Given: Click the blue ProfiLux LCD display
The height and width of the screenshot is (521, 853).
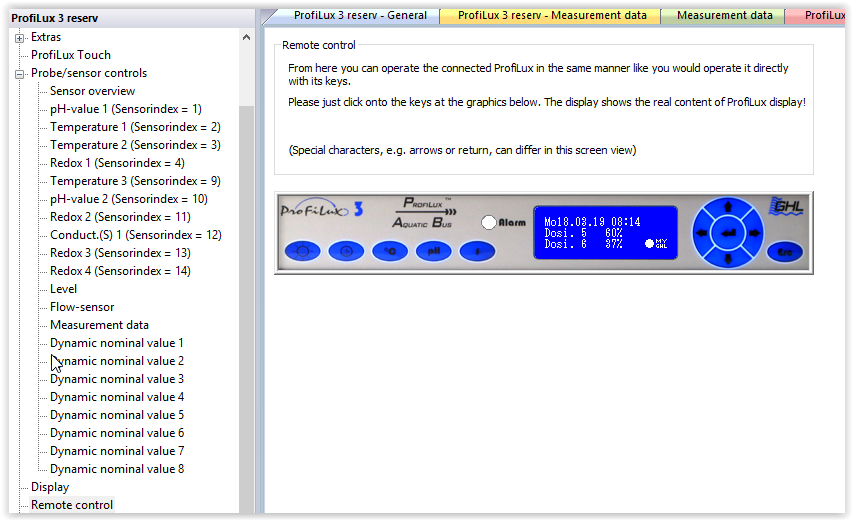Looking at the screenshot, I should (605, 232).
